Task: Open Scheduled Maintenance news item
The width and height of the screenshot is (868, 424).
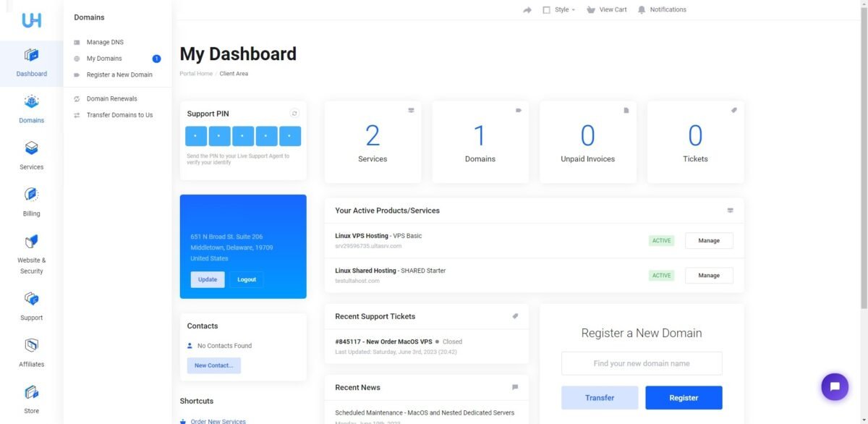Action: 425,412
